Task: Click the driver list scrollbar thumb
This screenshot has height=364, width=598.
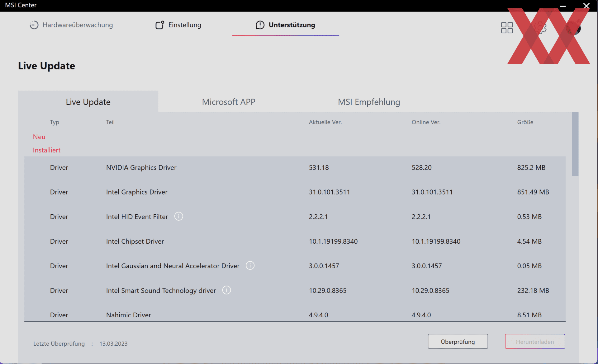Action: tap(575, 144)
